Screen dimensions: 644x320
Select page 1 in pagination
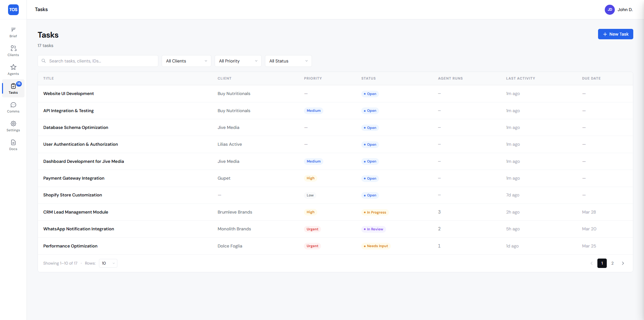[602, 263]
